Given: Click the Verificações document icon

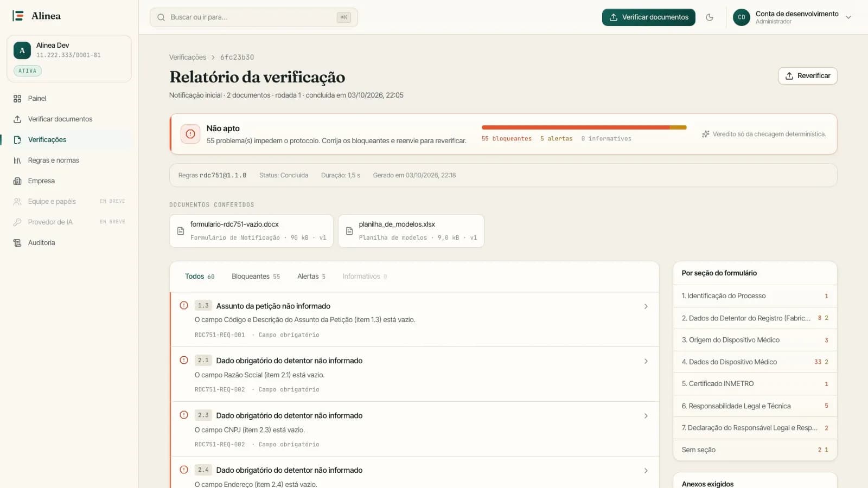Looking at the screenshot, I should click(17, 140).
